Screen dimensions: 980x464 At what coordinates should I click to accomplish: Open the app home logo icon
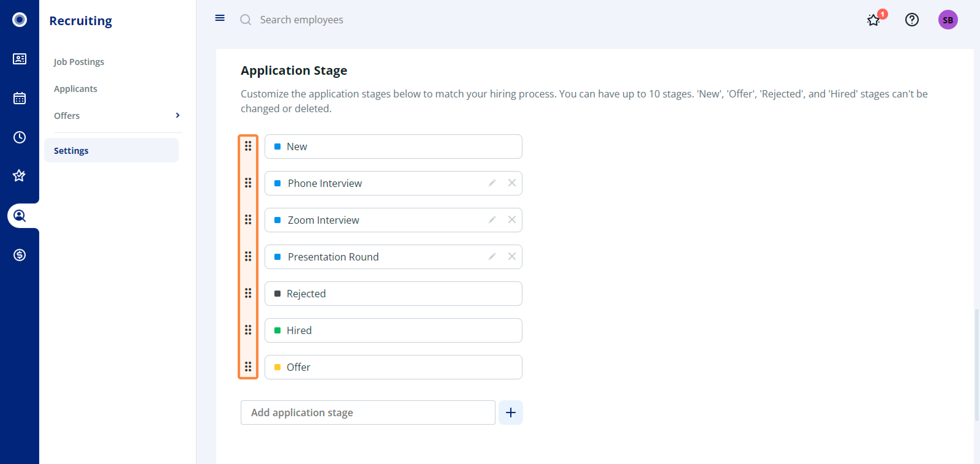pos(19,20)
